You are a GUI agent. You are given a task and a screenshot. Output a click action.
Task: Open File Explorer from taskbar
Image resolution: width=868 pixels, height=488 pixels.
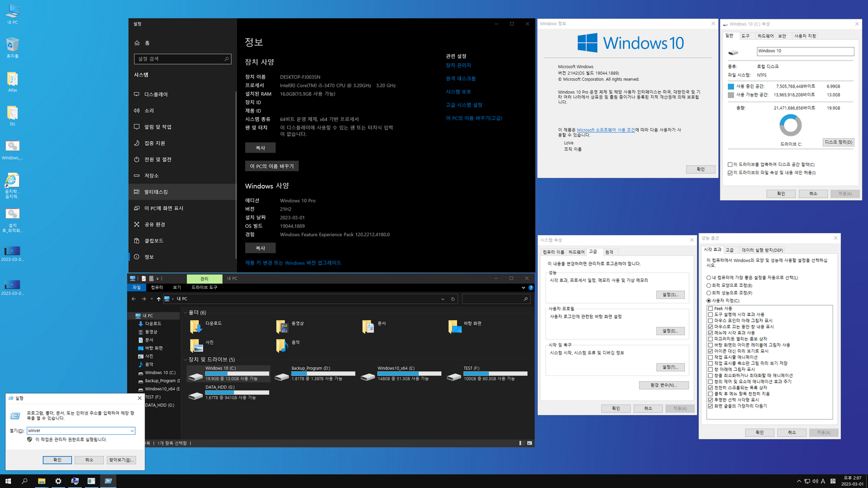pos(41,481)
